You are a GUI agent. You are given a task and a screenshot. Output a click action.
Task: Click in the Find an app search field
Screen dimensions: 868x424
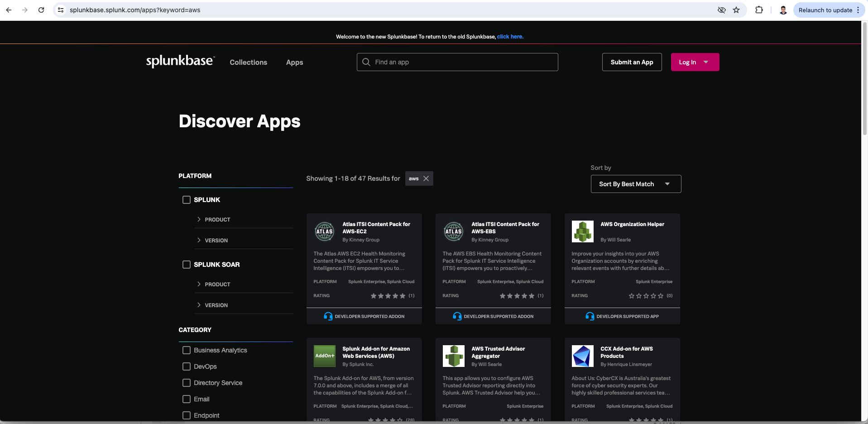point(457,62)
